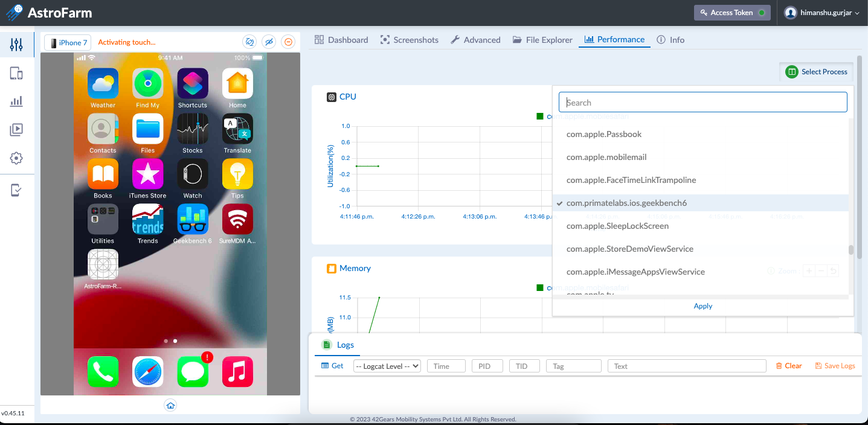Select com.apple.StoreDemoViewService process
Image resolution: width=868 pixels, height=425 pixels.
701,249
